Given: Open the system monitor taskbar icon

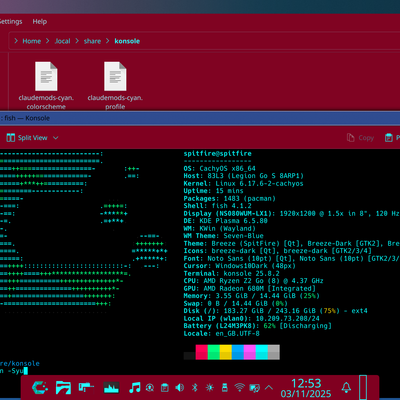Looking at the screenshot, I should 111,387.
